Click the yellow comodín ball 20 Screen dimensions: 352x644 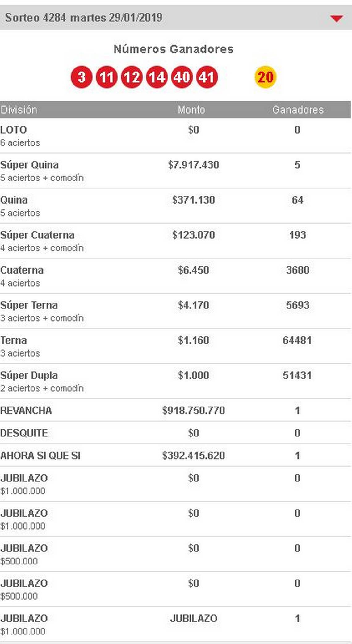265,77
